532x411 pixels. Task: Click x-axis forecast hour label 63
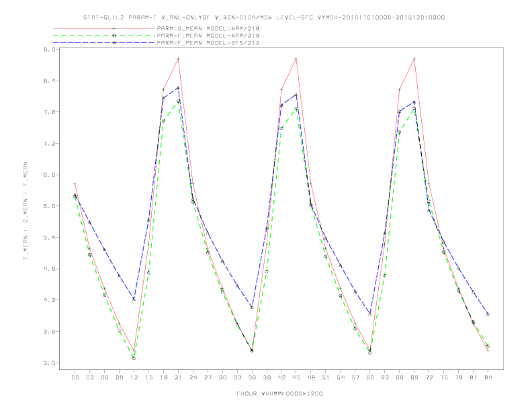coord(385,377)
